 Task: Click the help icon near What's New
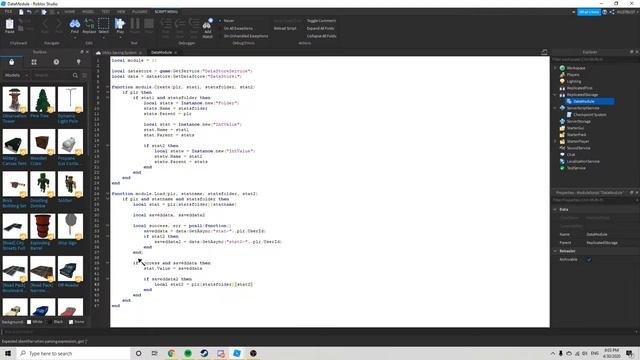[604, 12]
